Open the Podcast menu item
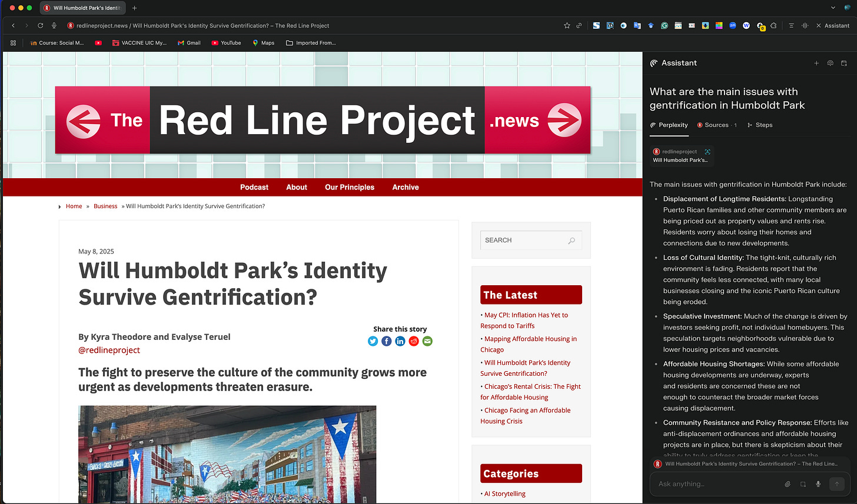This screenshot has height=504, width=857. [254, 187]
